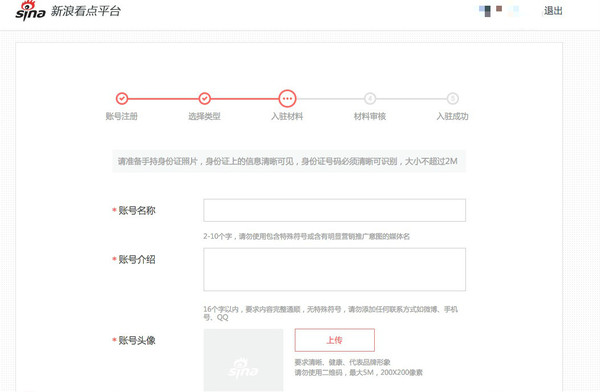
Task: Click the 请勿使用二维码 size hint text
Action: 359,372
